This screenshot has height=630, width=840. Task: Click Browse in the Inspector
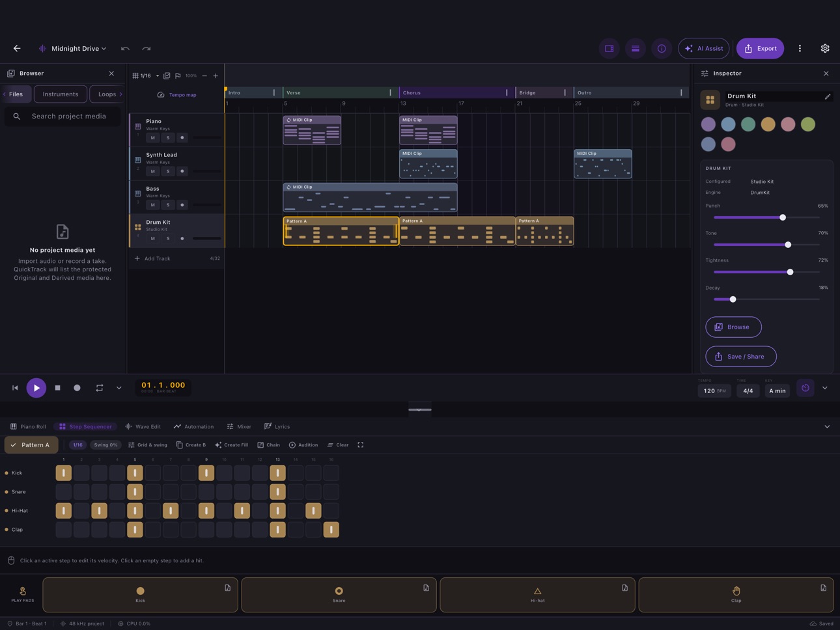point(733,327)
